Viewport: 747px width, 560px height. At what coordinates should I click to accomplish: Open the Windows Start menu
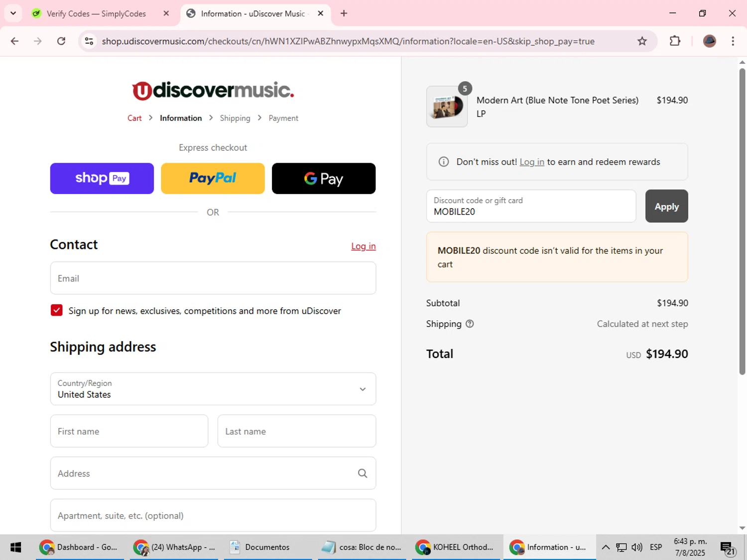point(16,548)
